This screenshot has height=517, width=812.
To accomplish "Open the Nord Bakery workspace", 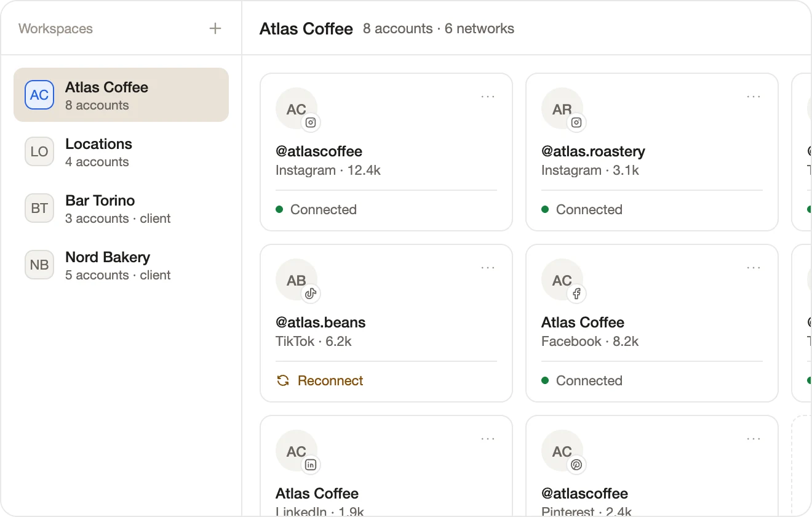I will tap(121, 265).
